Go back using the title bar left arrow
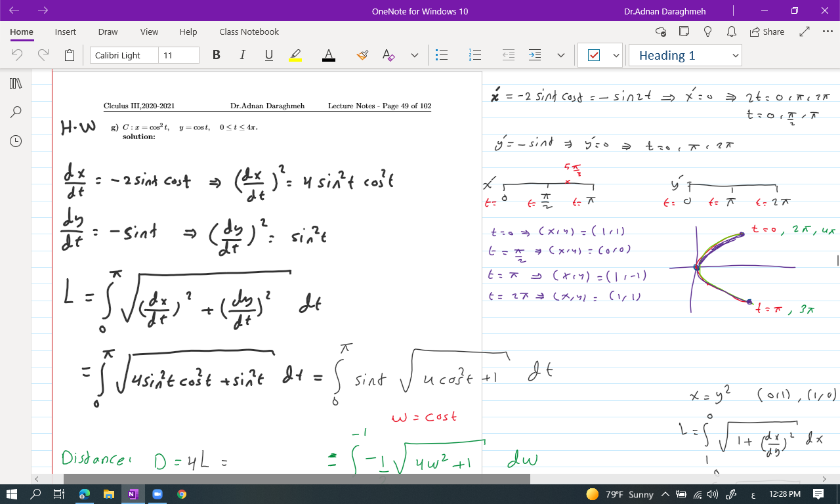840x504 pixels. click(14, 10)
